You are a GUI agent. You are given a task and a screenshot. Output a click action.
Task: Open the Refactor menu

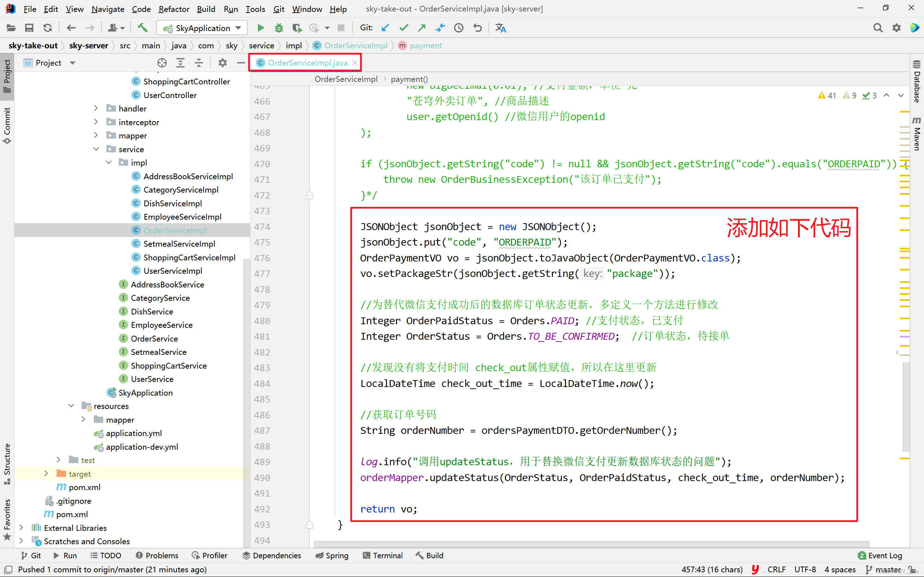(174, 9)
